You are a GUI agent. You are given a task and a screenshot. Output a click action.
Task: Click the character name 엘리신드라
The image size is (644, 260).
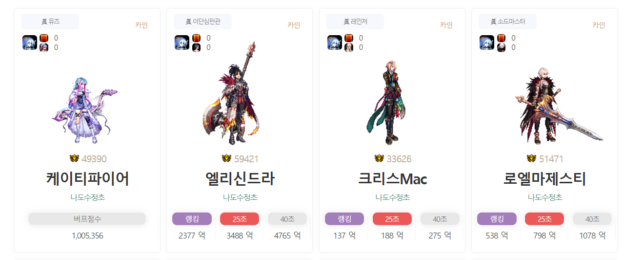(240, 179)
